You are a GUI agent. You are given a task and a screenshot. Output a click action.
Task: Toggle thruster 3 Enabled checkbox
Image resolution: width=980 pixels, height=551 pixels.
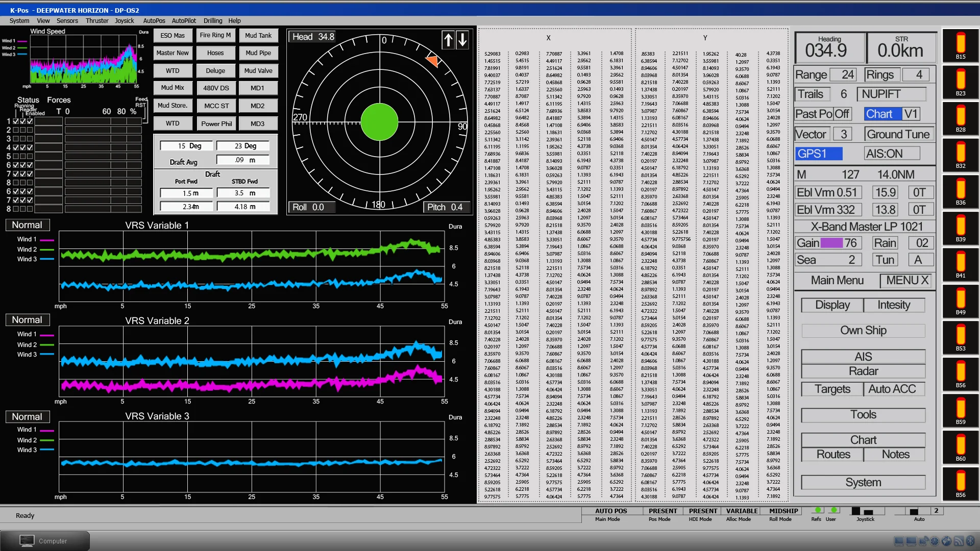point(30,139)
